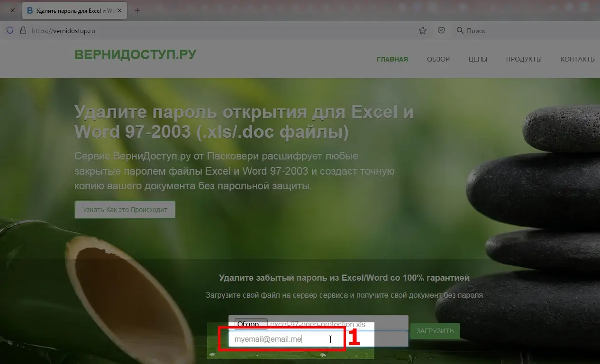This screenshot has height=364, width=600.
Task: Go to the ВЕРНИДОСТУП.РУ logo link
Action: point(135,54)
